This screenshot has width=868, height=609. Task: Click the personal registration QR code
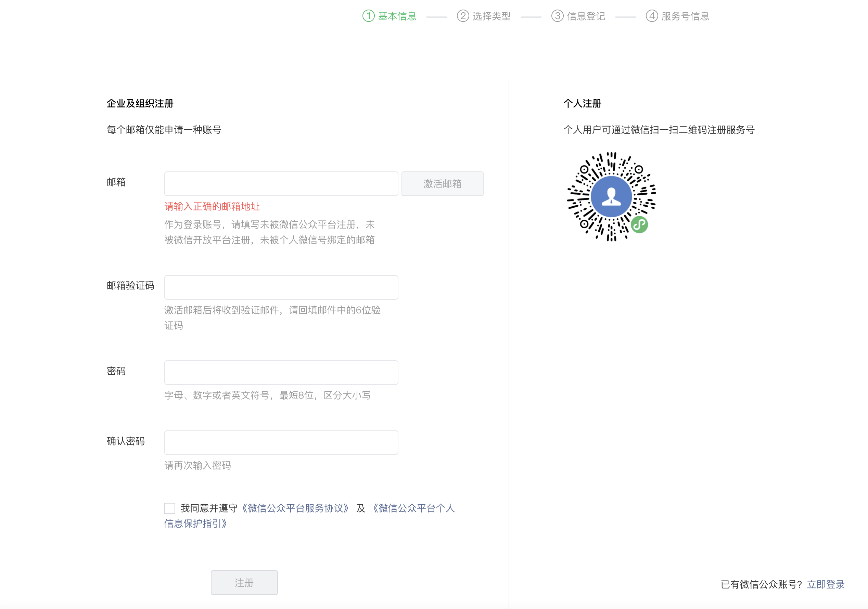click(611, 196)
